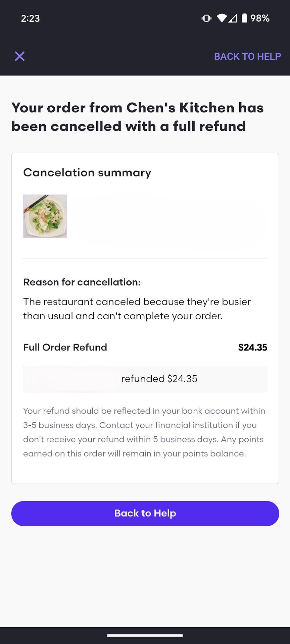Close the cancellation screen with X icon

[20, 56]
